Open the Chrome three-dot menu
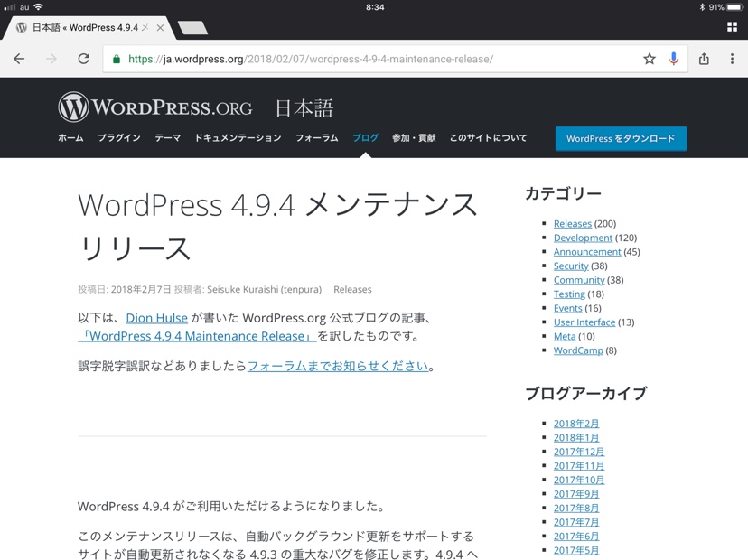This screenshot has width=748, height=560. click(732, 59)
